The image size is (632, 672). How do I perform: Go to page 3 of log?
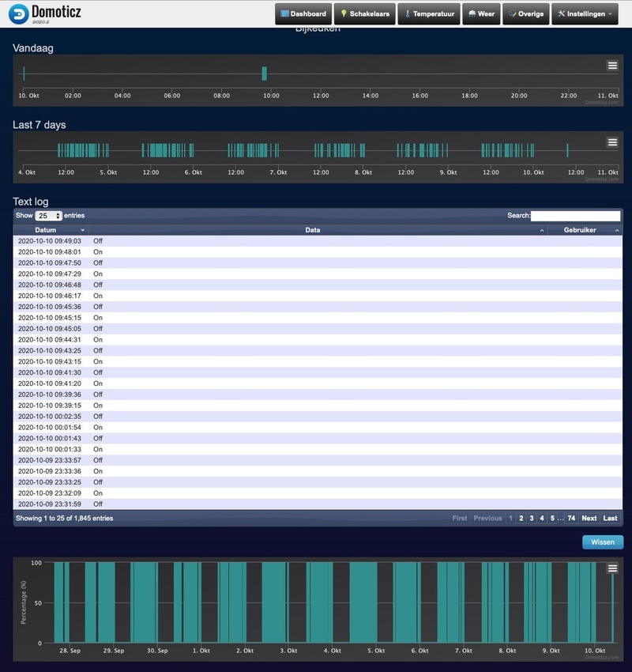coord(532,518)
